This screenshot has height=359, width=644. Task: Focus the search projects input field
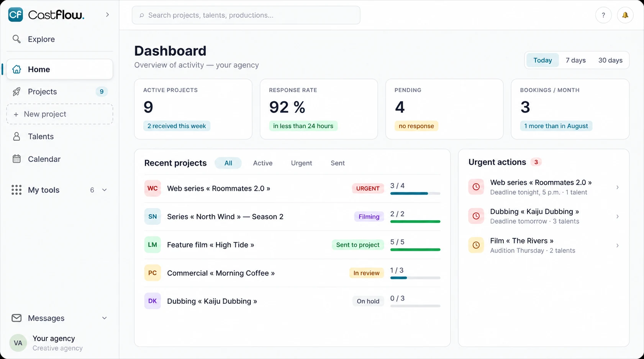coord(246,15)
